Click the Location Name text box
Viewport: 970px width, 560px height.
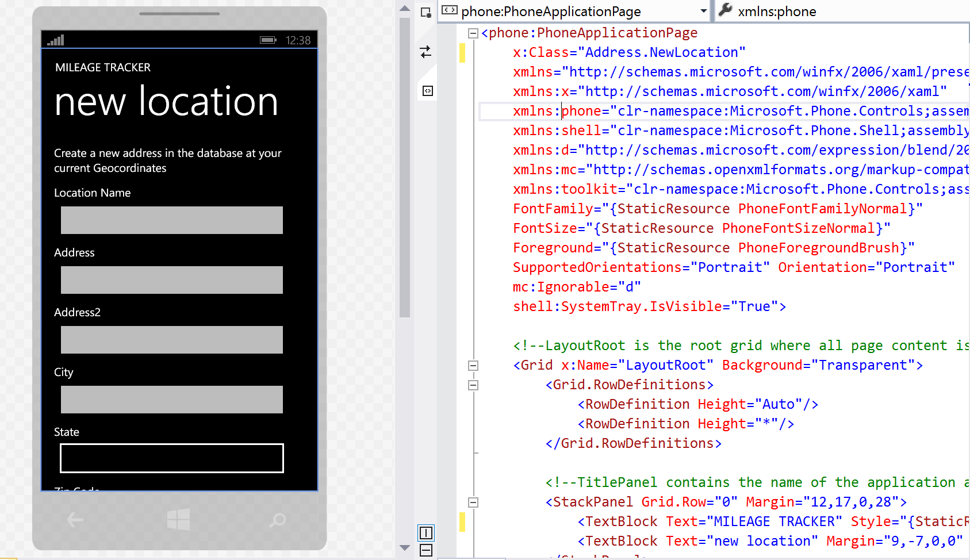[171, 220]
